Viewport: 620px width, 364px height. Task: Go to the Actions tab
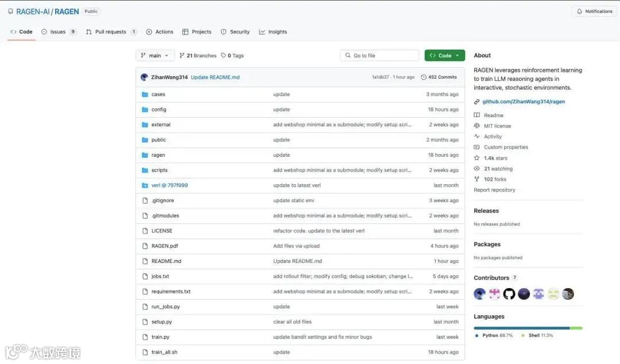(160, 32)
